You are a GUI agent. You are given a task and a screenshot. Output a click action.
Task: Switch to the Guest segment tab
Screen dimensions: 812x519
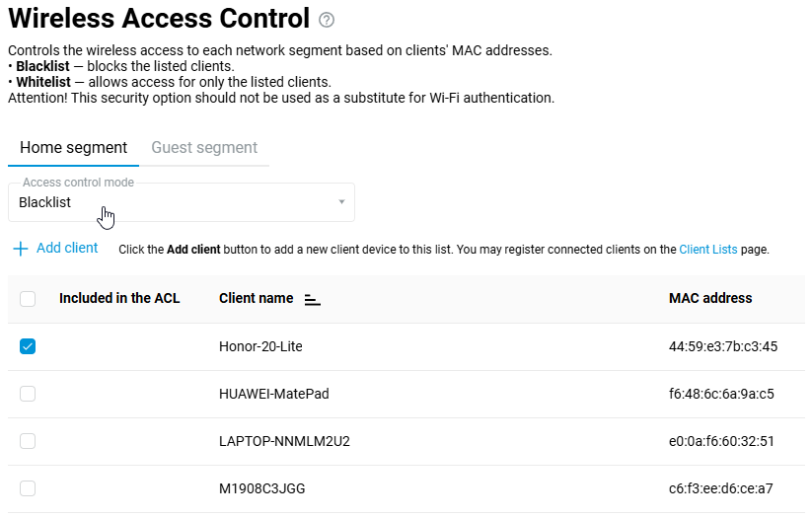pyautogui.click(x=204, y=148)
